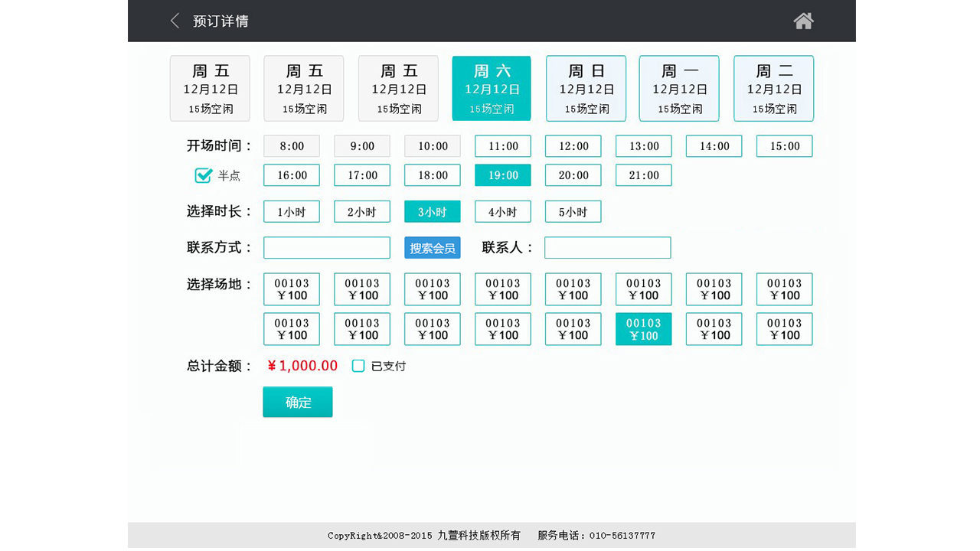Pick 12:00 as the start time
This screenshot has width=980, height=551.
(x=573, y=146)
